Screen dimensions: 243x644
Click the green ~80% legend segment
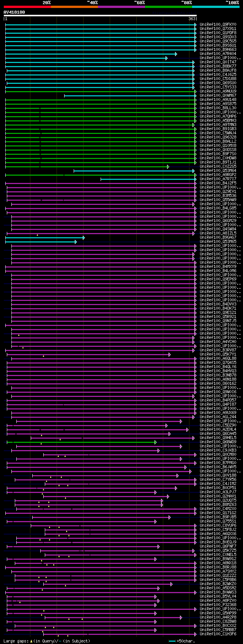[x=169, y=7]
